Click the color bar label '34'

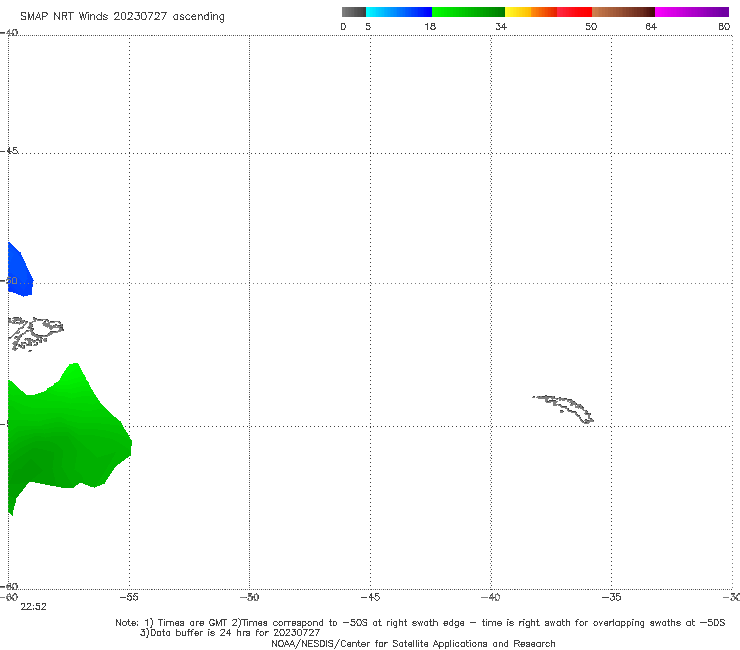(501, 26)
